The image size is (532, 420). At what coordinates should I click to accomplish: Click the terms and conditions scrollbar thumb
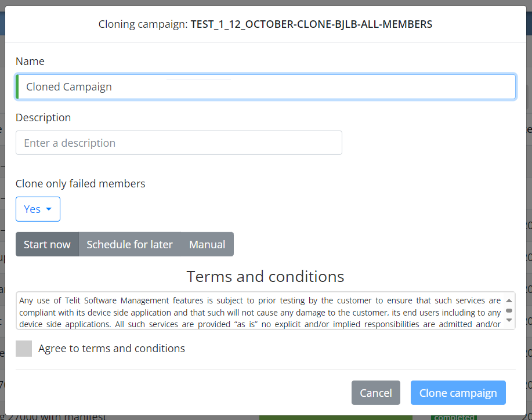[509, 310]
